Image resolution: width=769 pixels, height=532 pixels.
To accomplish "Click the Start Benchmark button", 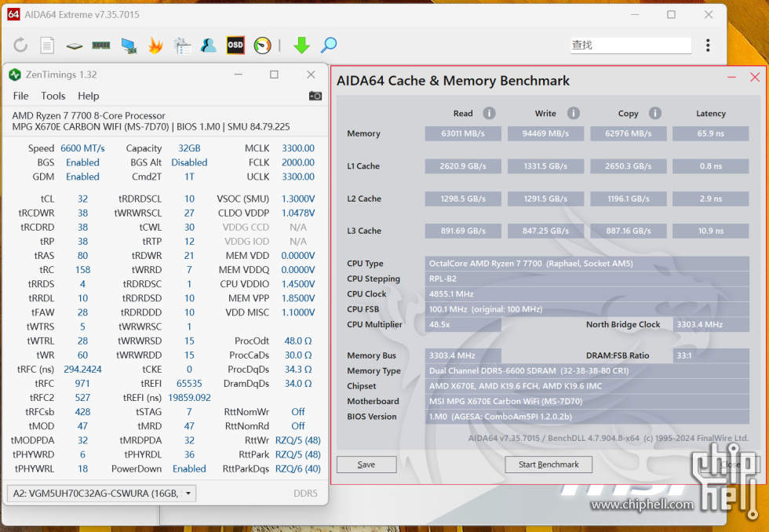I will point(549,465).
